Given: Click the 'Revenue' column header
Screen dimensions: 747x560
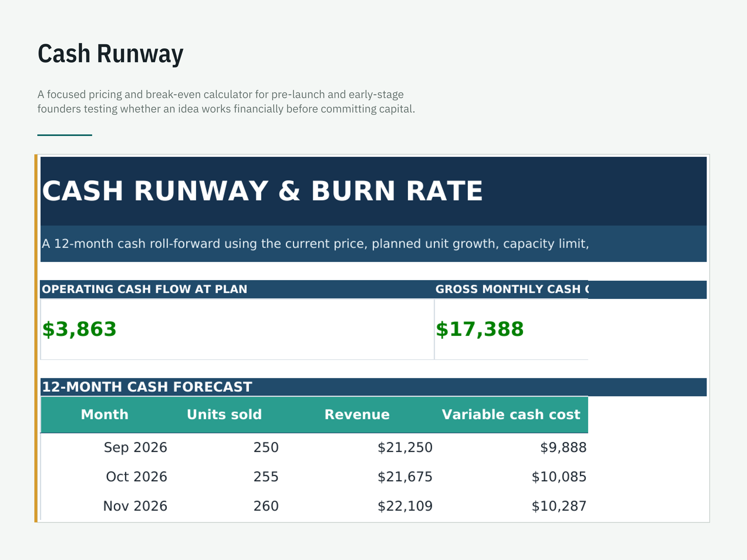Looking at the screenshot, I should [x=357, y=414].
